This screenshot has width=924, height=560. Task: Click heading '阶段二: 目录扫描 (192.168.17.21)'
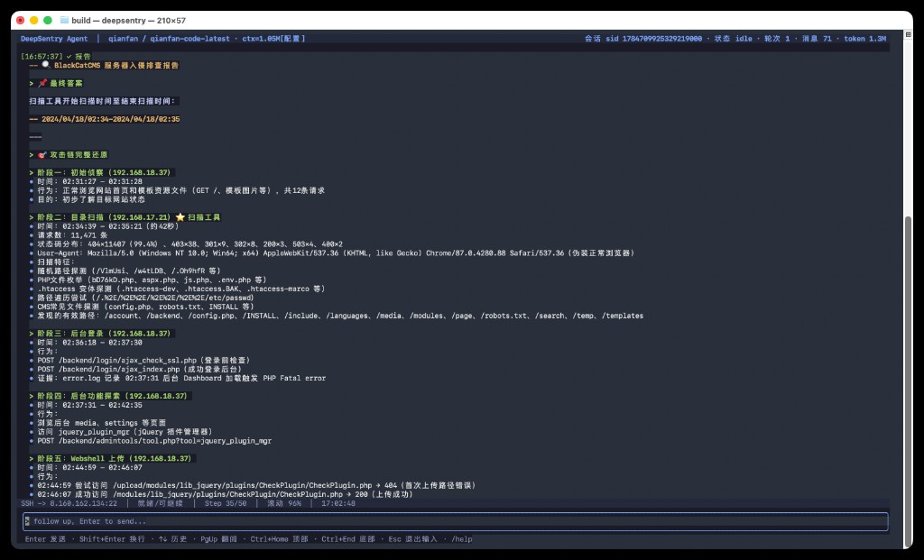(x=104, y=217)
